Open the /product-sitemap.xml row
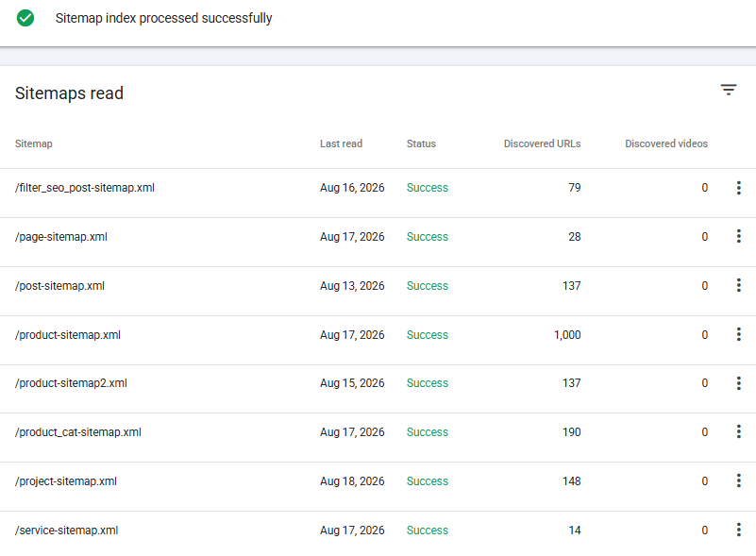Image resolution: width=756 pixels, height=556 pixels. tap(378, 335)
